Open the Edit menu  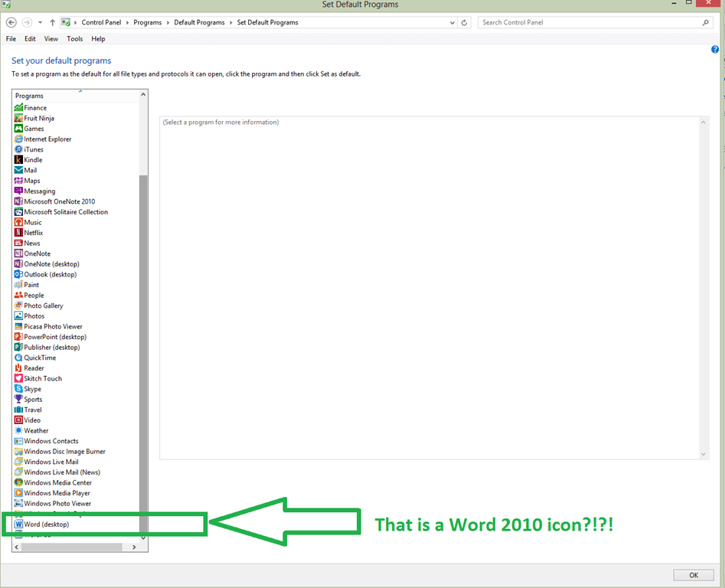30,39
